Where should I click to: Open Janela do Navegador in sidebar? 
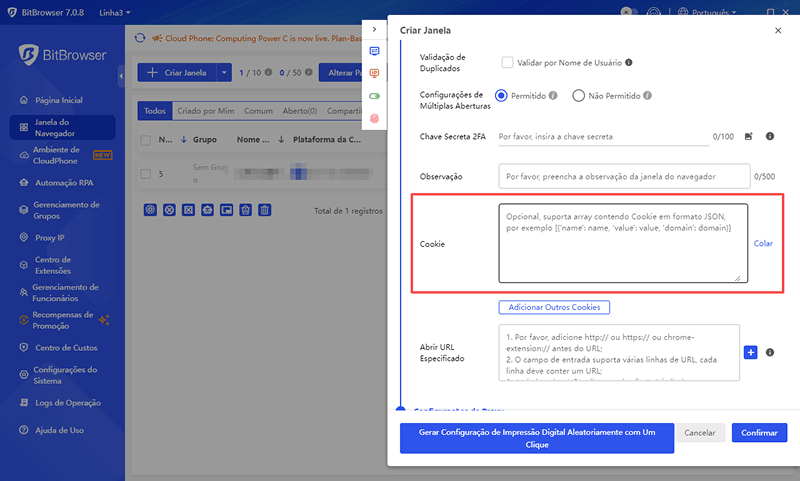[x=62, y=128]
